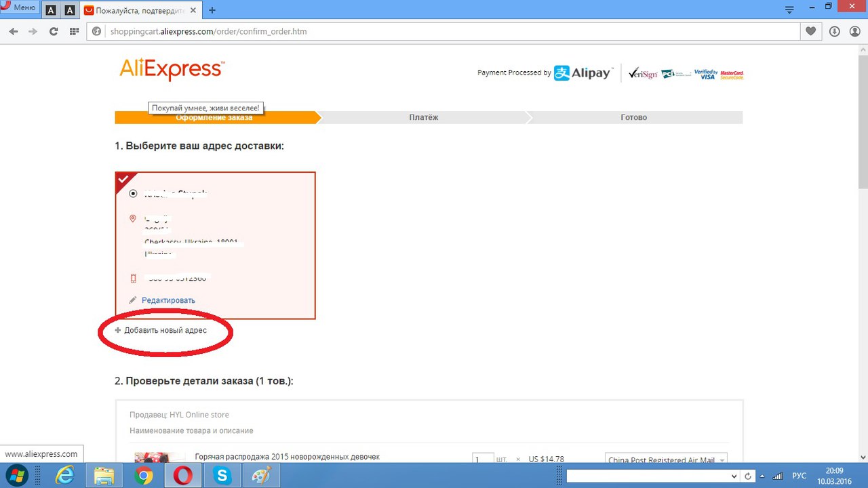Click 'Добавить новый адрес' link
This screenshot has height=488, width=868.
coord(165,330)
